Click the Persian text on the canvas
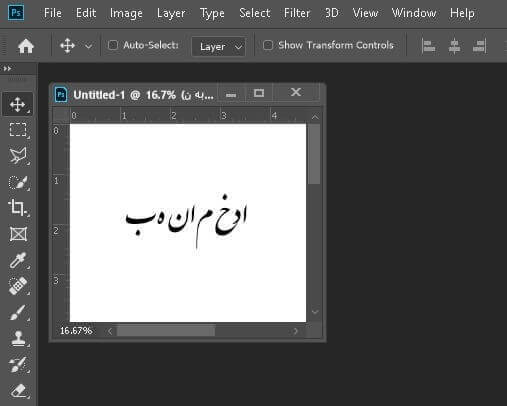Viewport: 507px width, 406px height. point(186,220)
